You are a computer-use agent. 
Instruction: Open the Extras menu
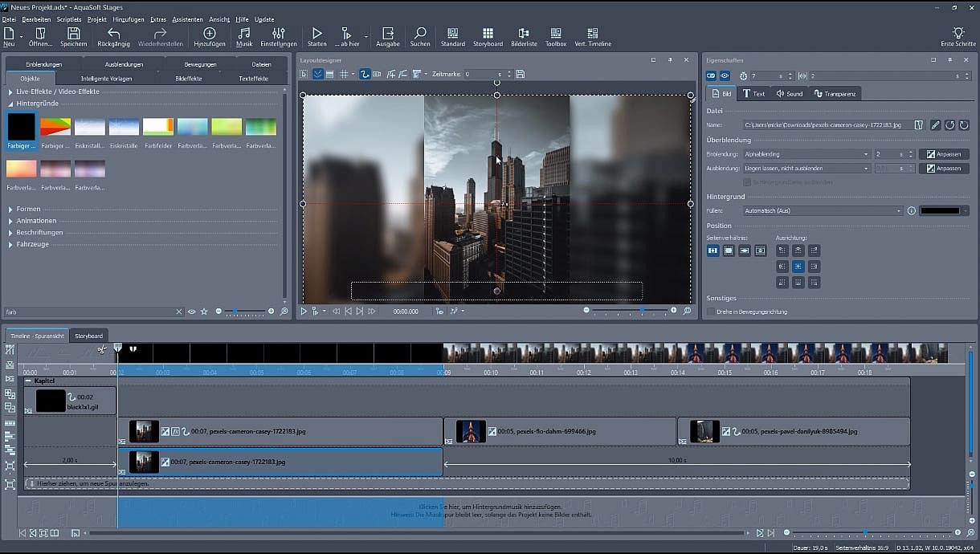click(158, 19)
